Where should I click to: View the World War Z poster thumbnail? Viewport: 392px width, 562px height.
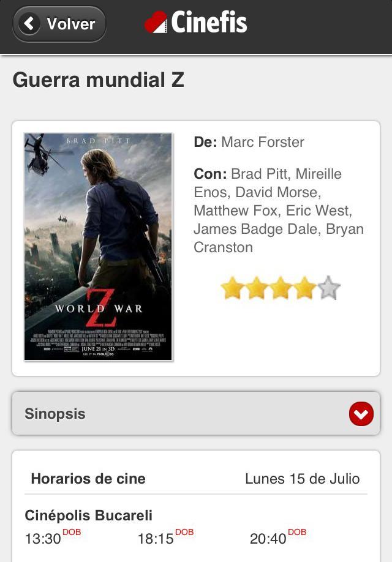[x=98, y=247]
